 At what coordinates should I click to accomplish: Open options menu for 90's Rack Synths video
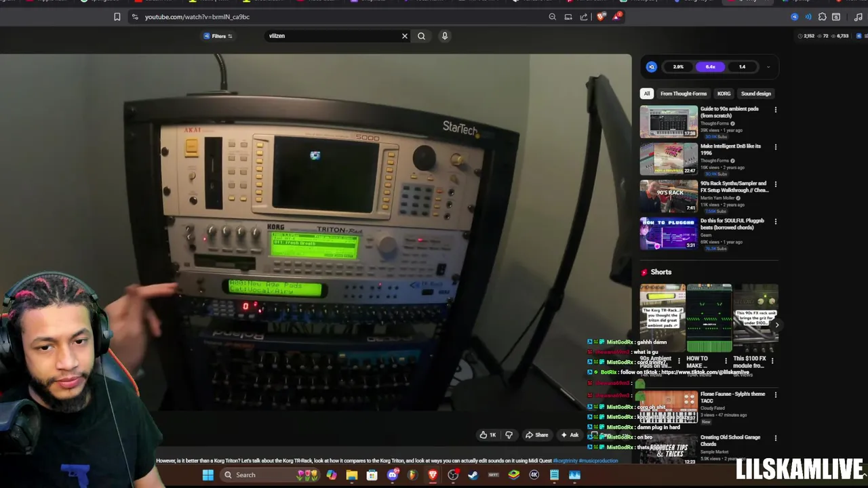[x=776, y=184]
